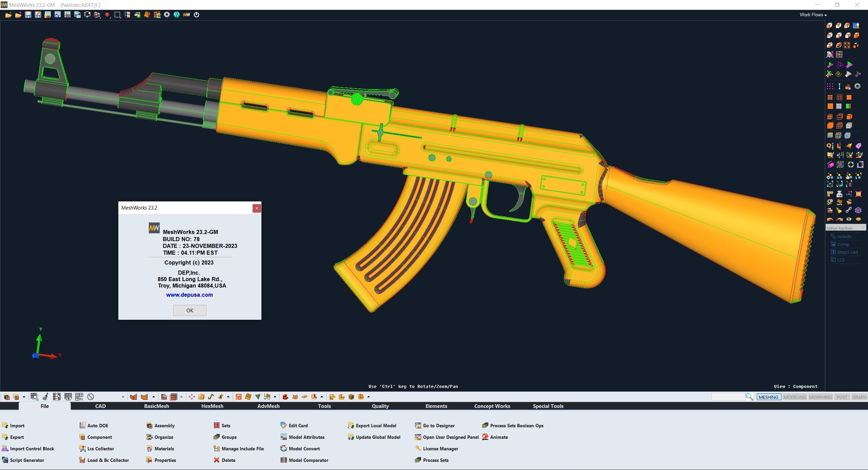868x470 pixels.
Task: Click the 1gr weight icon in right panel
Action: 840,194
